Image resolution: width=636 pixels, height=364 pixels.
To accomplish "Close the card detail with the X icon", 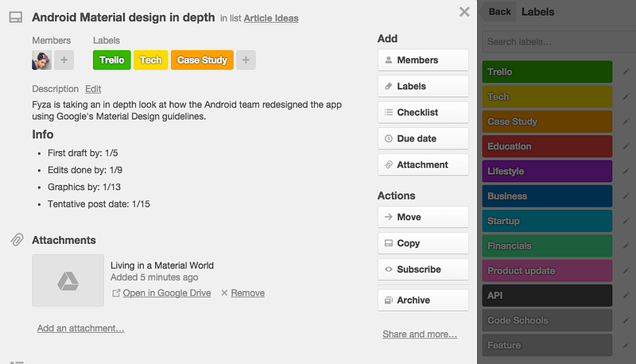I will click(464, 12).
